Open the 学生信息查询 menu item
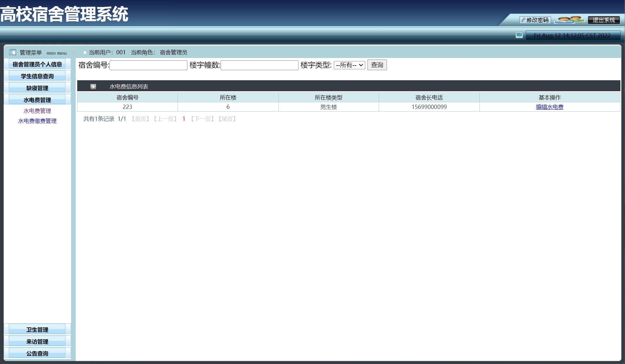This screenshot has height=364, width=625. [37, 75]
